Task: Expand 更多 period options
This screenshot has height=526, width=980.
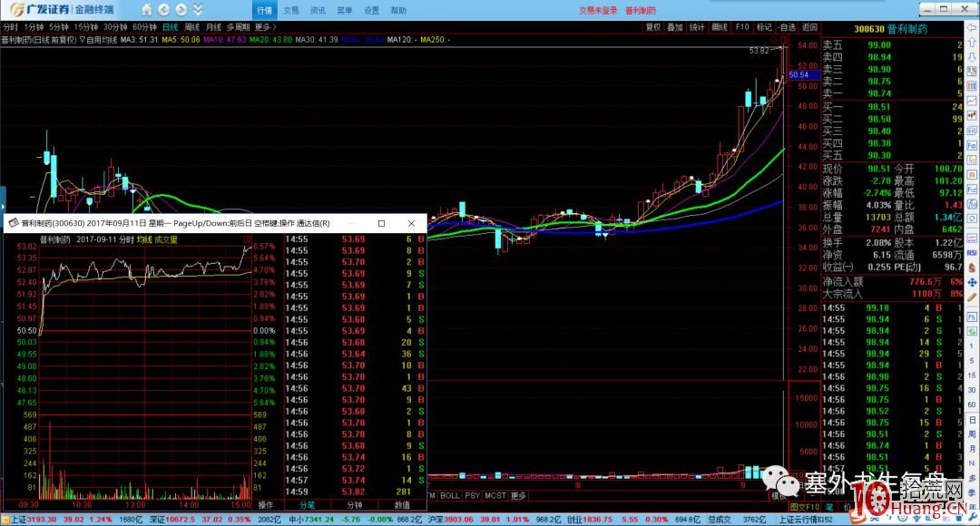Action: coord(265,27)
